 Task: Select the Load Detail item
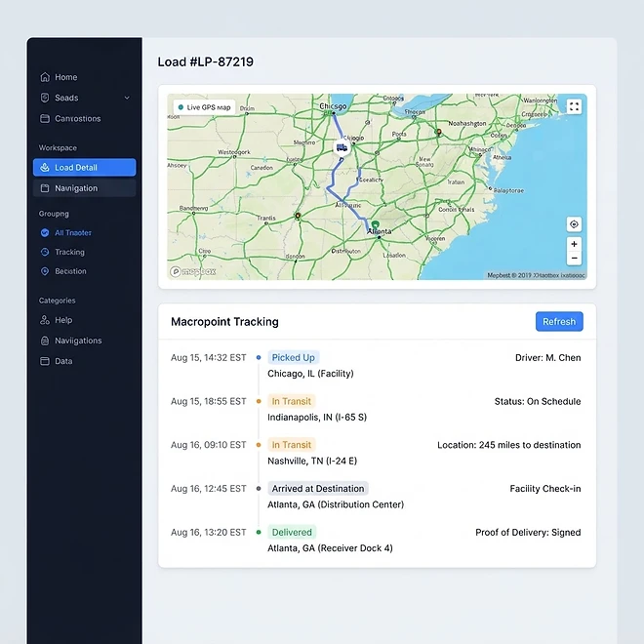click(x=84, y=168)
